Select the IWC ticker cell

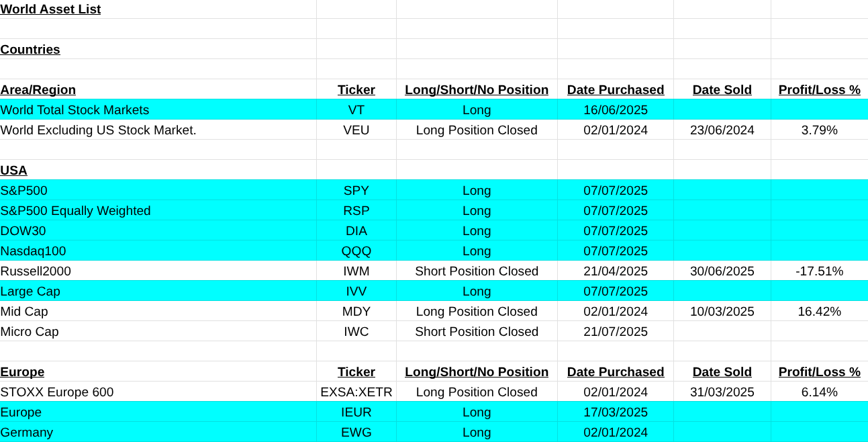[356, 332]
